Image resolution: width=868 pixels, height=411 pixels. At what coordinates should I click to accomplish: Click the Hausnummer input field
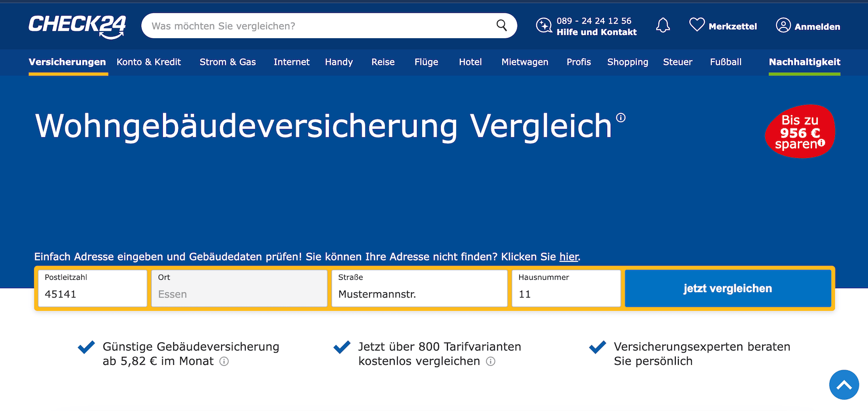point(566,289)
